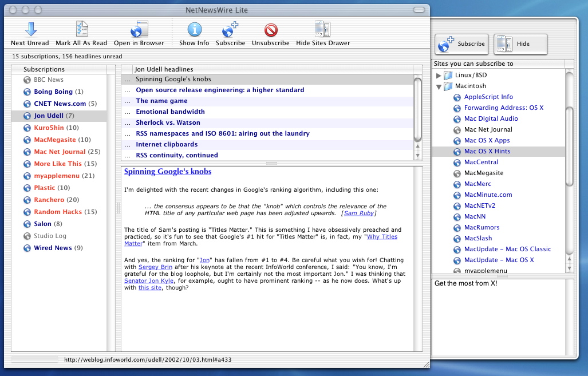The width and height of the screenshot is (588, 376).
Task: Click the Jon Udell headlines column header
Action: tap(273, 69)
